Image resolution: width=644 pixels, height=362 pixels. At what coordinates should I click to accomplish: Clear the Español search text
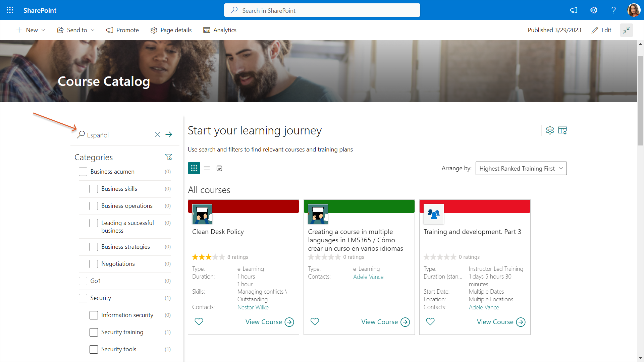coord(157,135)
